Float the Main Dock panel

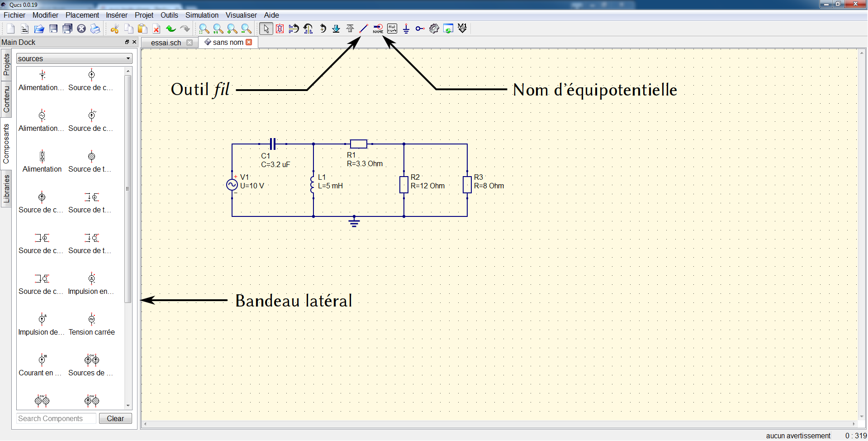coord(127,42)
